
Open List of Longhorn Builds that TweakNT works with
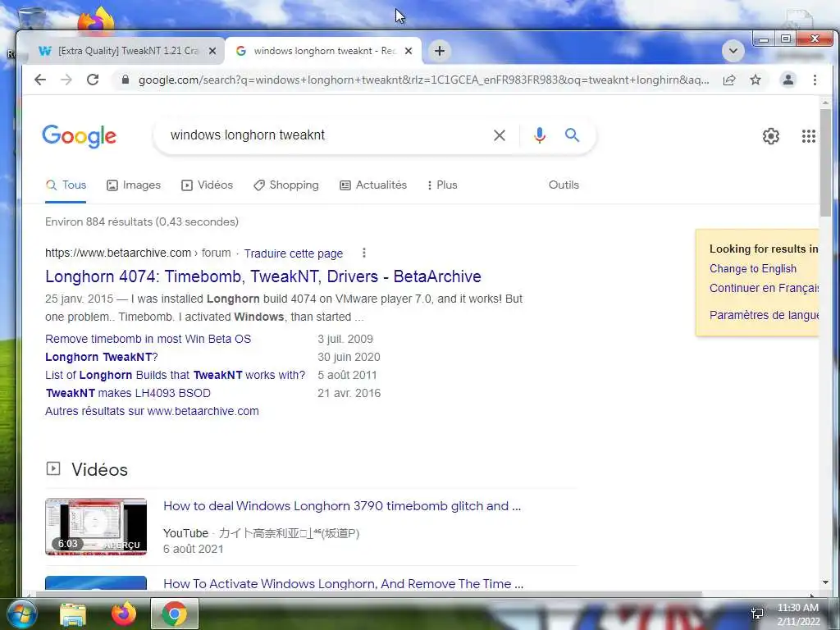pyautogui.click(x=176, y=375)
